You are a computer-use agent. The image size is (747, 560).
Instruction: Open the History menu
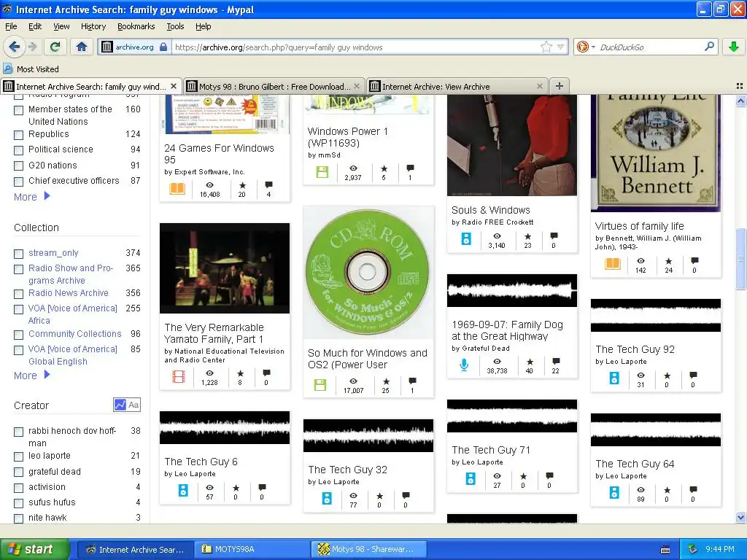pos(93,26)
